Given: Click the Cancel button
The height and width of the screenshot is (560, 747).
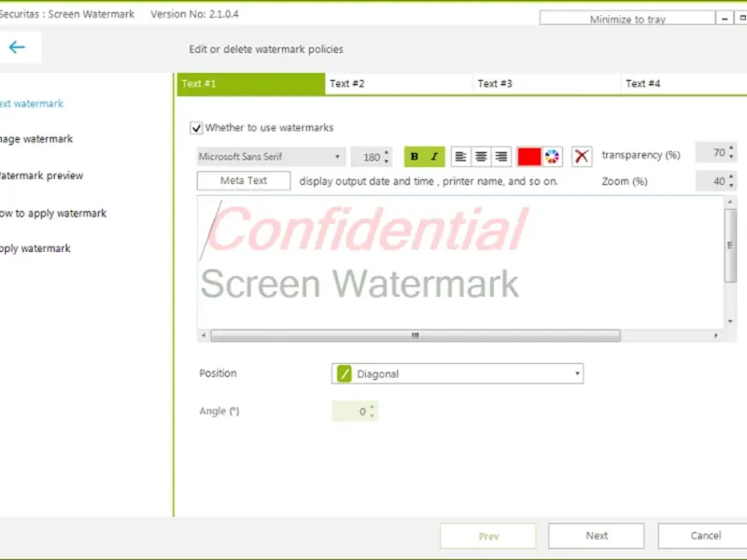Looking at the screenshot, I should pyautogui.click(x=703, y=536).
